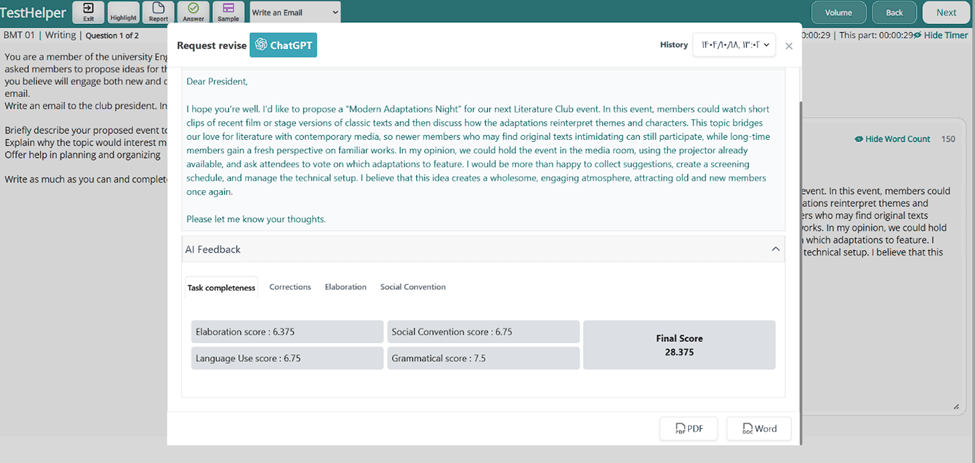Image resolution: width=975 pixels, height=463 pixels.
Task: Open the Volume control
Action: tap(838, 13)
